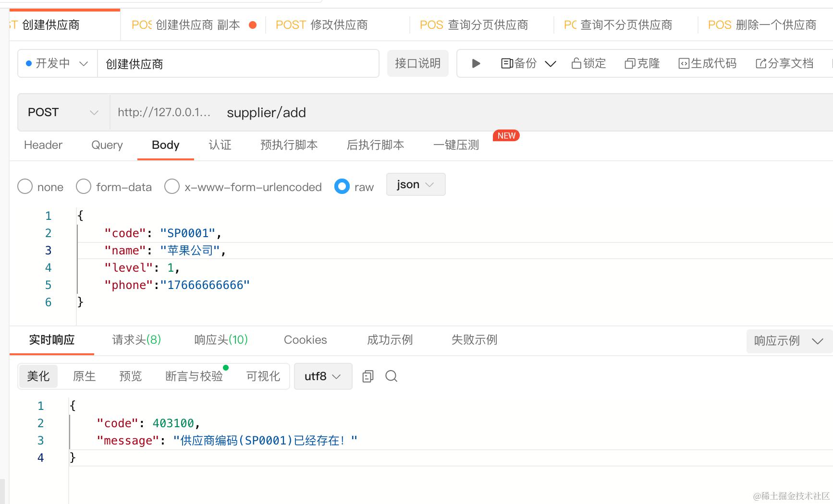Switch to 创建供应商 副本 request tab
This screenshot has height=504, width=833.
click(193, 25)
